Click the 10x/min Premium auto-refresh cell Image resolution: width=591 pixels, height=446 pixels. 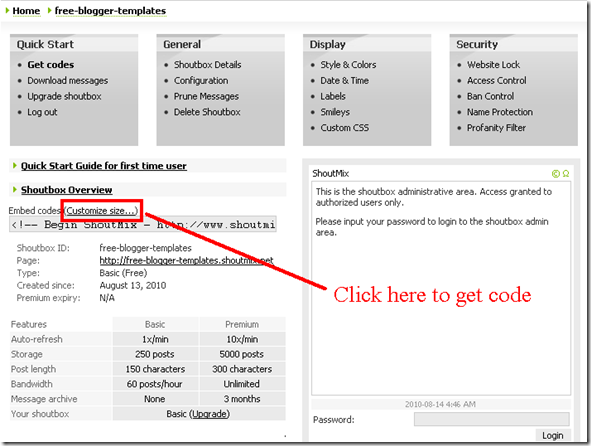[x=242, y=339]
